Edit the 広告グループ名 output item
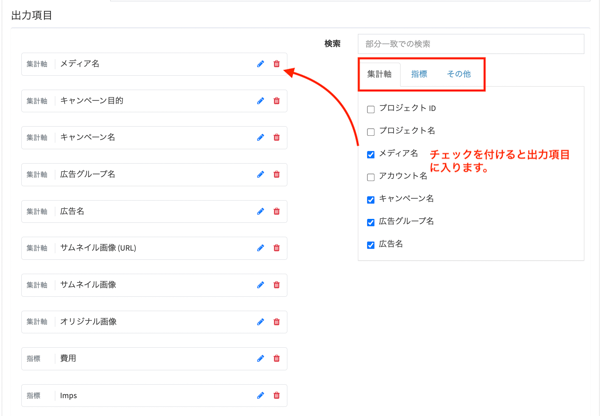 point(260,175)
